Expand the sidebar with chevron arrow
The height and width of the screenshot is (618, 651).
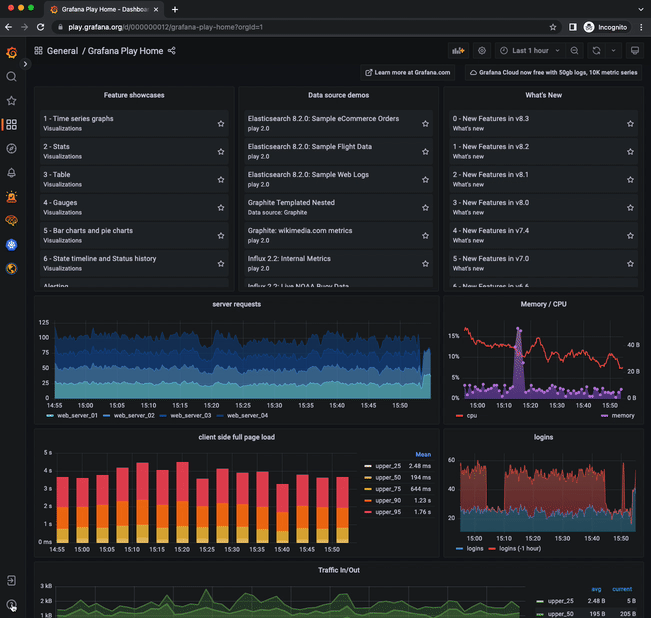tap(25, 64)
